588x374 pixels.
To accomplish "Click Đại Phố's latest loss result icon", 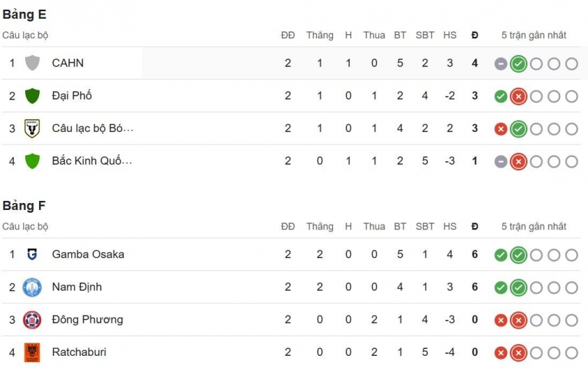I will tap(518, 96).
